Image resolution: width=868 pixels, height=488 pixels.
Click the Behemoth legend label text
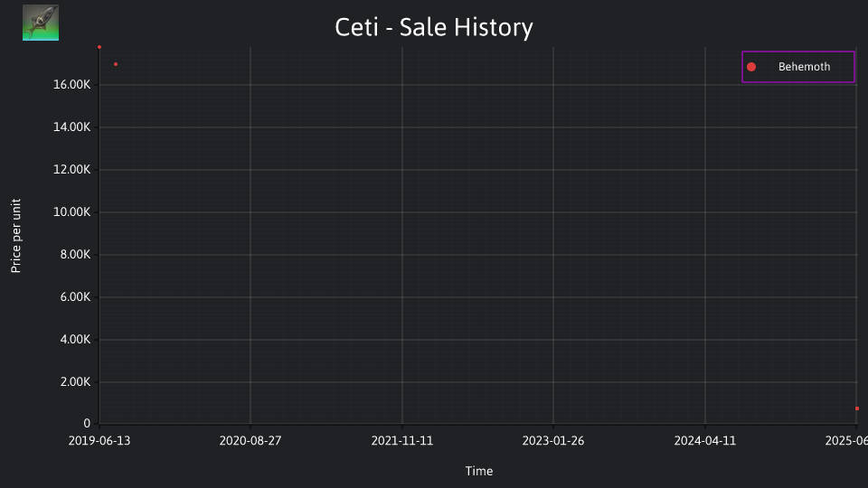(804, 67)
